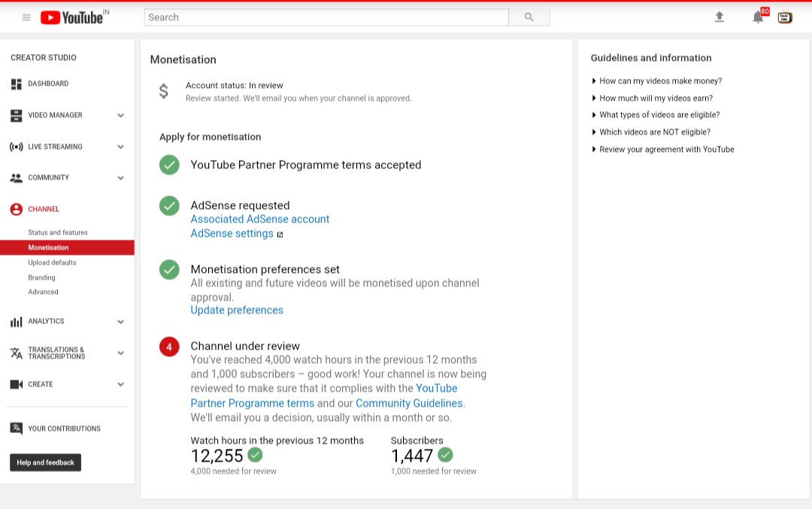The width and height of the screenshot is (812, 509).
Task: Click the Help and feedback button
Action: tap(46, 462)
